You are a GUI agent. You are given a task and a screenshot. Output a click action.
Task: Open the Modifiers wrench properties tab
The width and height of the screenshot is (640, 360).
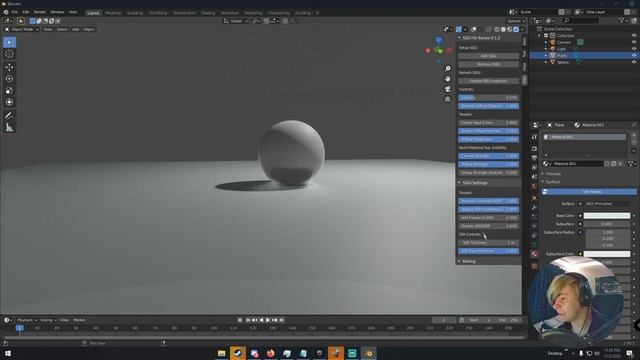tap(534, 207)
